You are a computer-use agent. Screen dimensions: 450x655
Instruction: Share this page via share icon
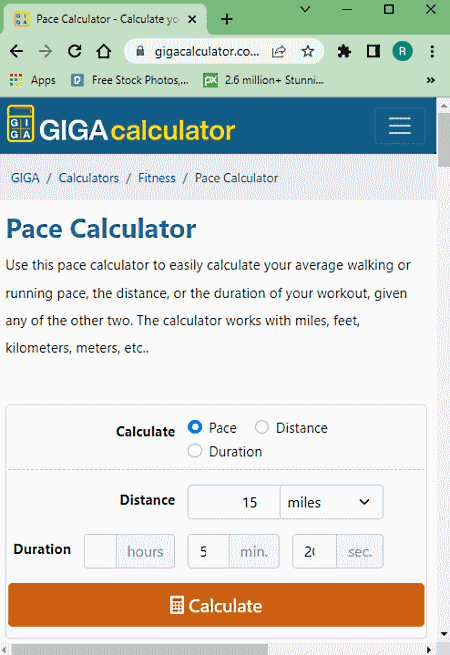tap(278, 51)
